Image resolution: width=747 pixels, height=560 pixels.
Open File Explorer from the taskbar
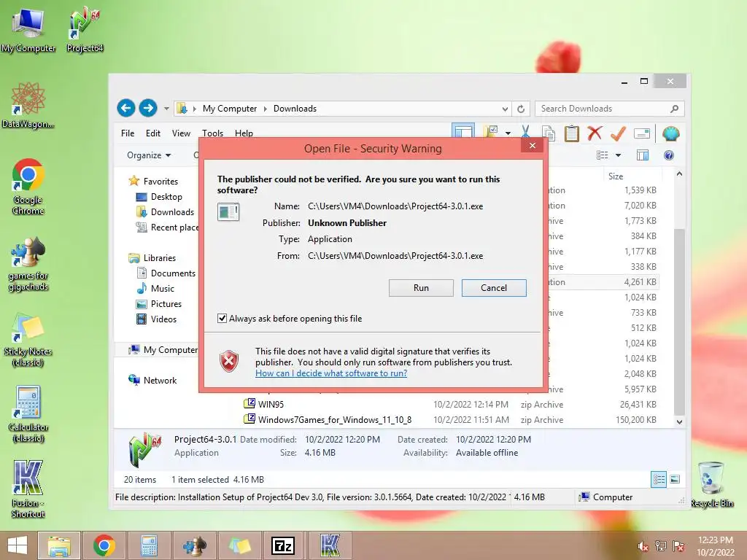click(59, 545)
